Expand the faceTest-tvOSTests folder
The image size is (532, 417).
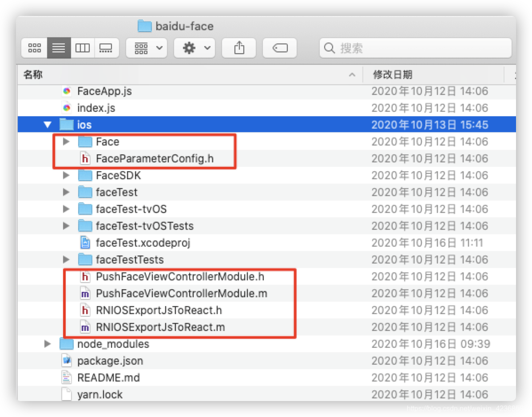pyautogui.click(x=66, y=226)
